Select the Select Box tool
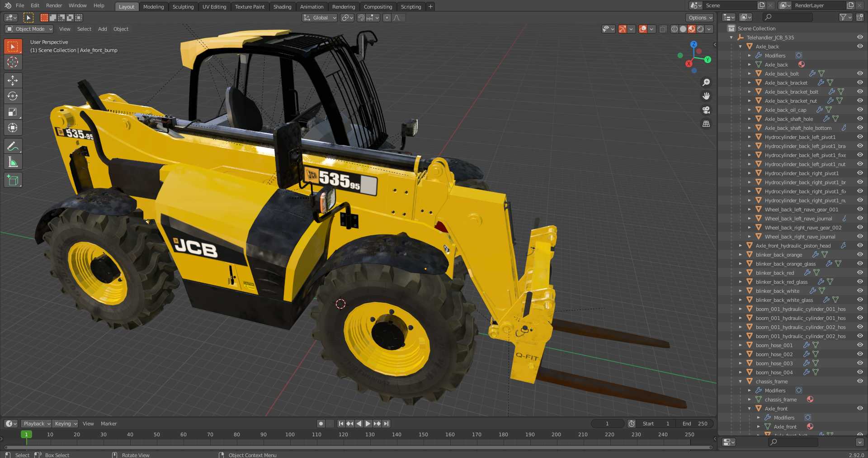Screen dimensions: 868x458 click(13, 46)
